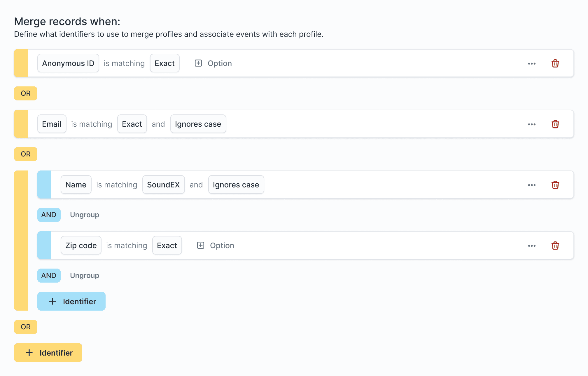Open the SoundEX matching dropdown on Name
Screen dimensions: 588x376
(163, 184)
